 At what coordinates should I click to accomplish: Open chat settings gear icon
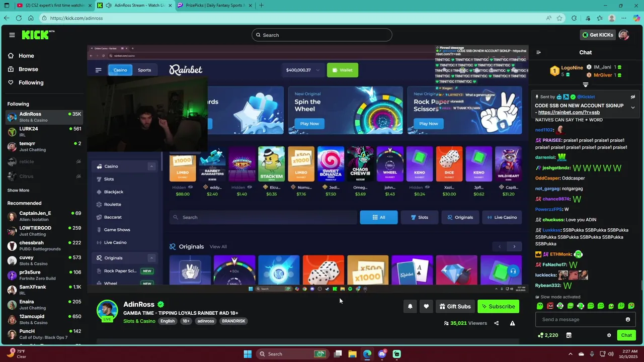point(609,335)
